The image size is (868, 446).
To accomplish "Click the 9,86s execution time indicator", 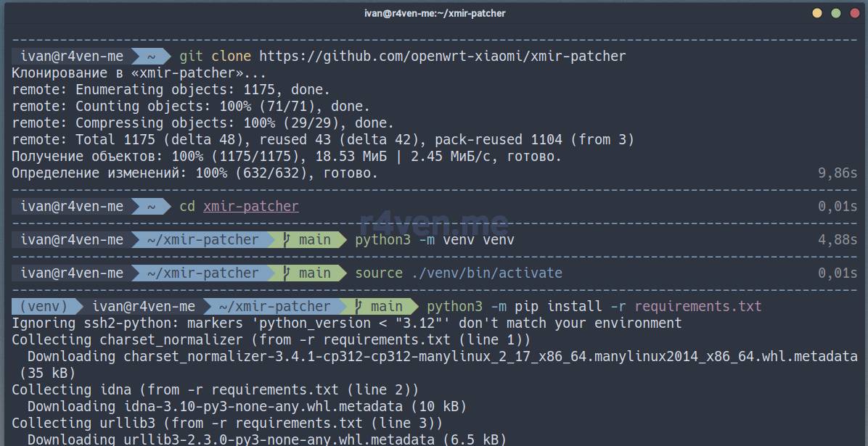I will click(x=838, y=173).
